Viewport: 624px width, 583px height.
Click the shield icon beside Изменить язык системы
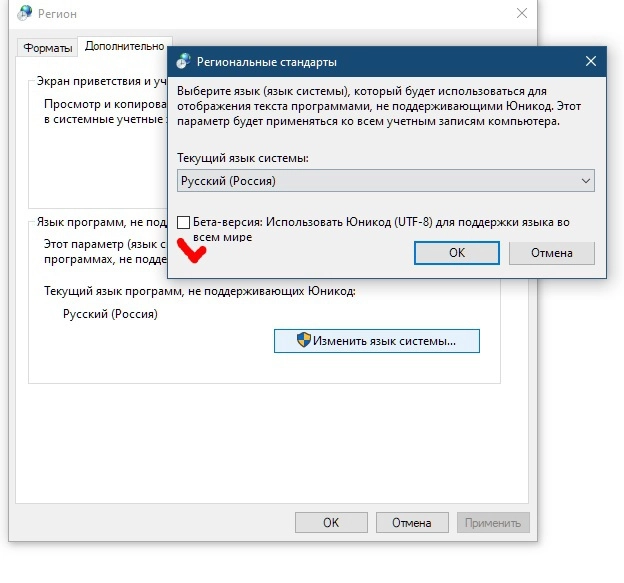pos(304,341)
